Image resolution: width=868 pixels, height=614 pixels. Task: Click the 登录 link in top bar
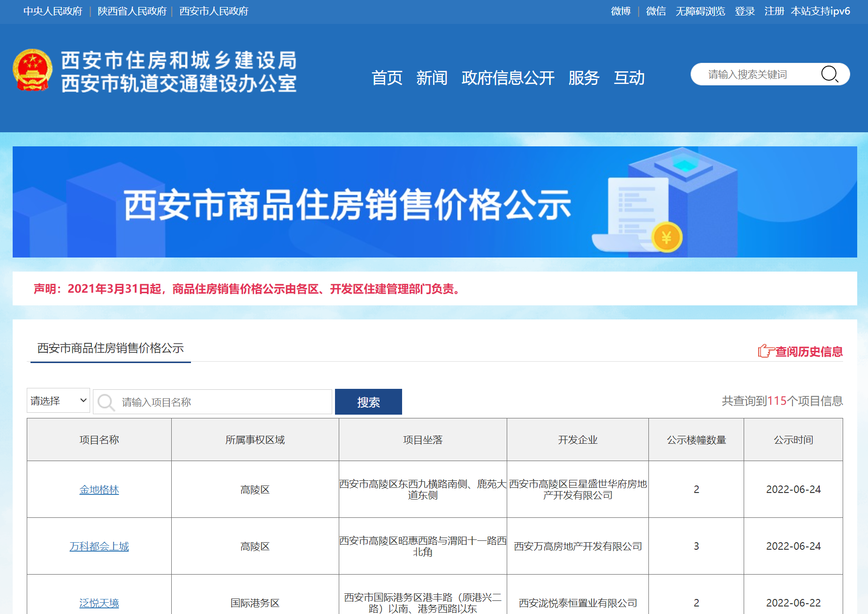coord(745,11)
